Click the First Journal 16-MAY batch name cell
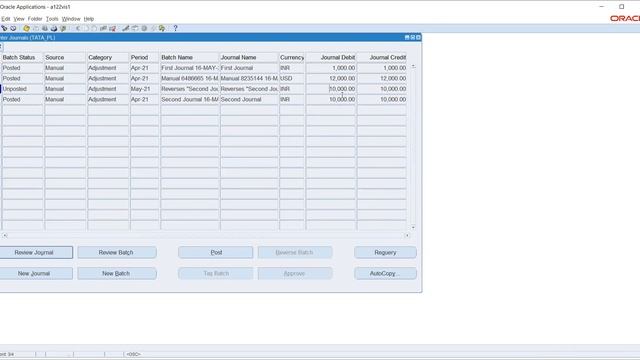This screenshot has height=360, width=640. (190, 68)
